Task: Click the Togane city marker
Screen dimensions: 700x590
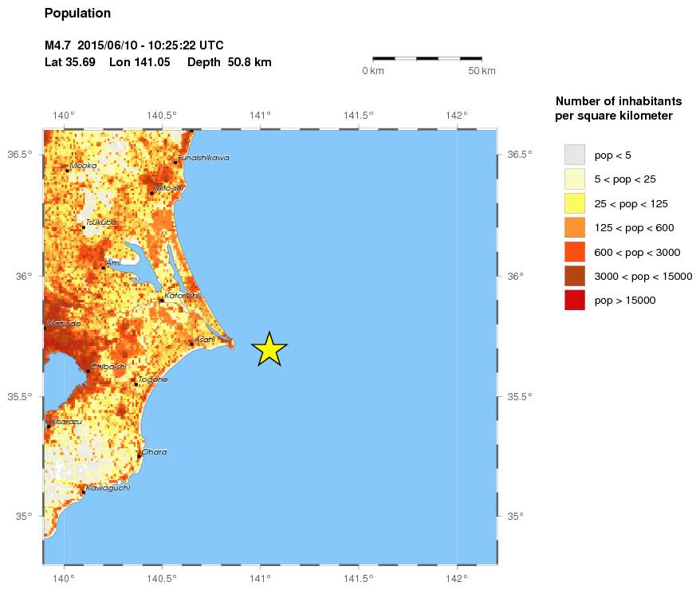Action: tap(136, 383)
